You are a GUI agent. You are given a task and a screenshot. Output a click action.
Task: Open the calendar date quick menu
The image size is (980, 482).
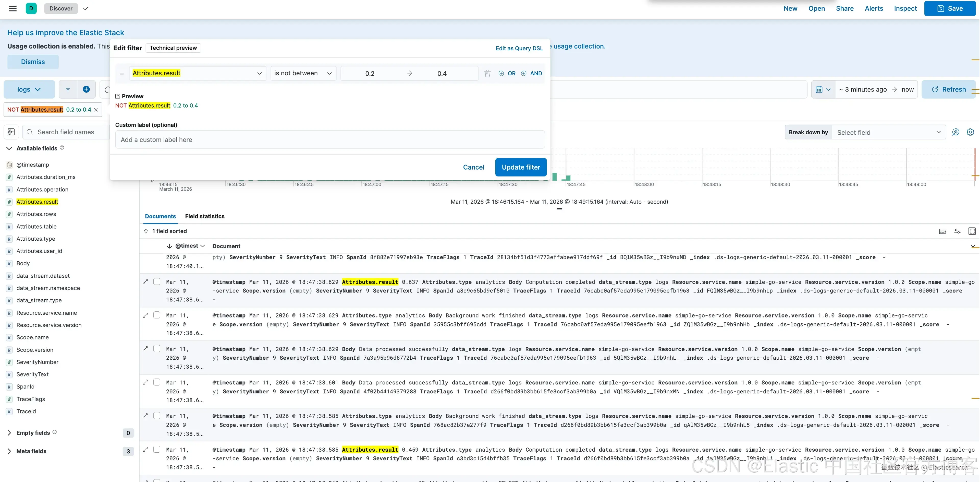tap(823, 89)
